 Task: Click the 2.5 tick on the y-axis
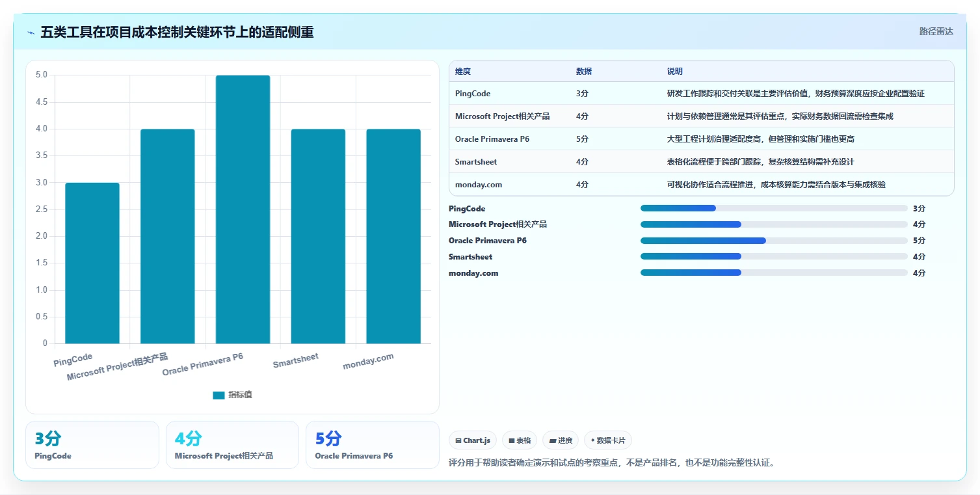[x=41, y=209]
